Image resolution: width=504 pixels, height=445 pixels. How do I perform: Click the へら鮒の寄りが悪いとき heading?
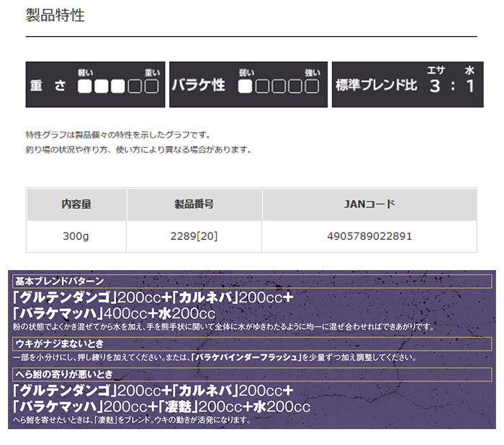pos(252,374)
